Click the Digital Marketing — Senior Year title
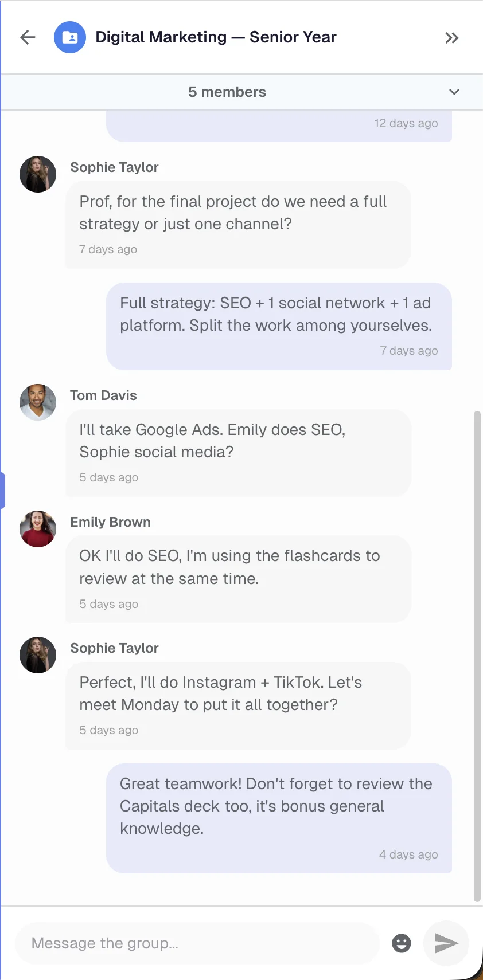Viewport: 483px width, 980px height. (x=216, y=37)
